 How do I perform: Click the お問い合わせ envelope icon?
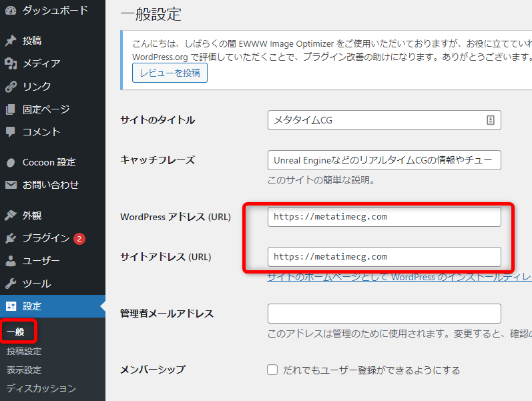coord(11,185)
